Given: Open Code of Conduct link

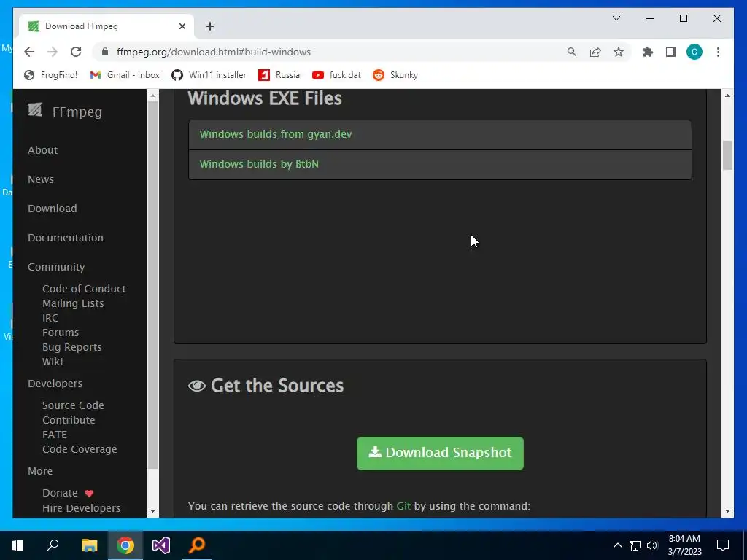Looking at the screenshot, I should click(x=84, y=289).
